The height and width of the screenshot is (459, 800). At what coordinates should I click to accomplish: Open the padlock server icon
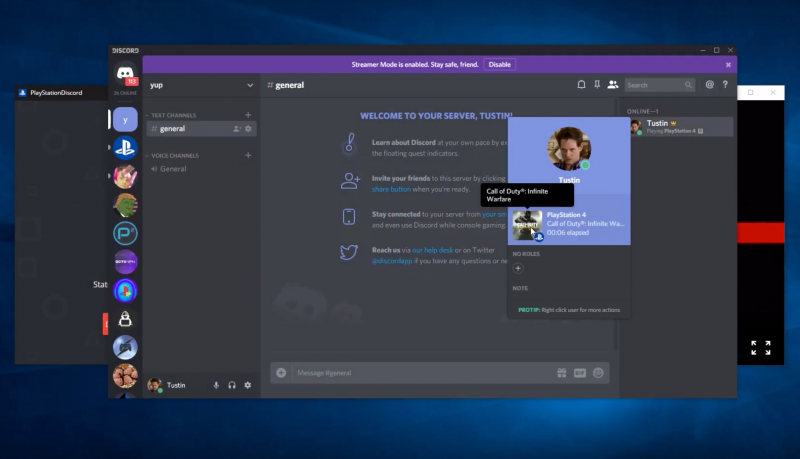coord(125,319)
